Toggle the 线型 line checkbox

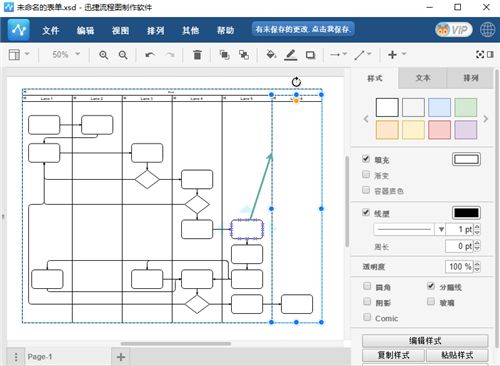366,212
